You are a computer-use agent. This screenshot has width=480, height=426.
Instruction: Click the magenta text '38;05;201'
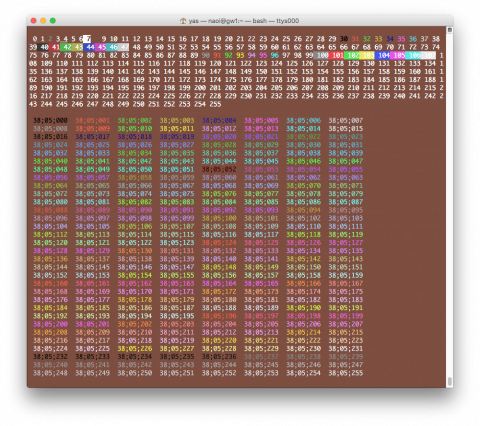click(92, 324)
